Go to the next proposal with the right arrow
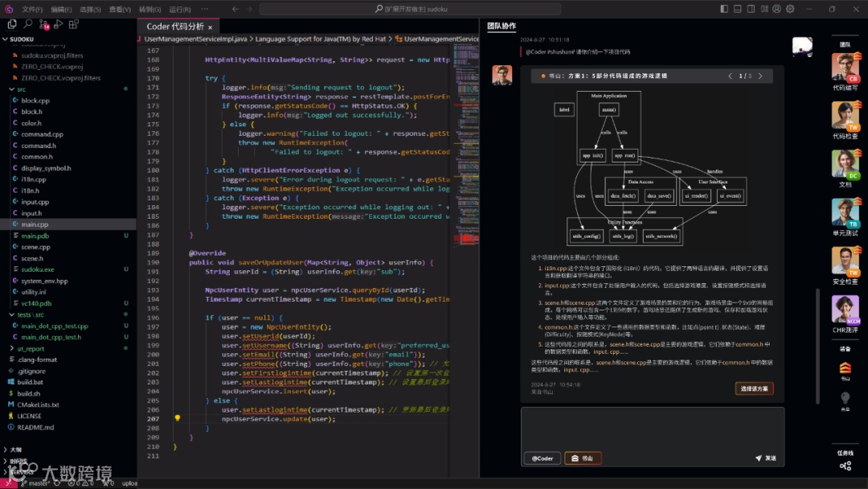This screenshot has width=868, height=489. pyautogui.click(x=760, y=76)
